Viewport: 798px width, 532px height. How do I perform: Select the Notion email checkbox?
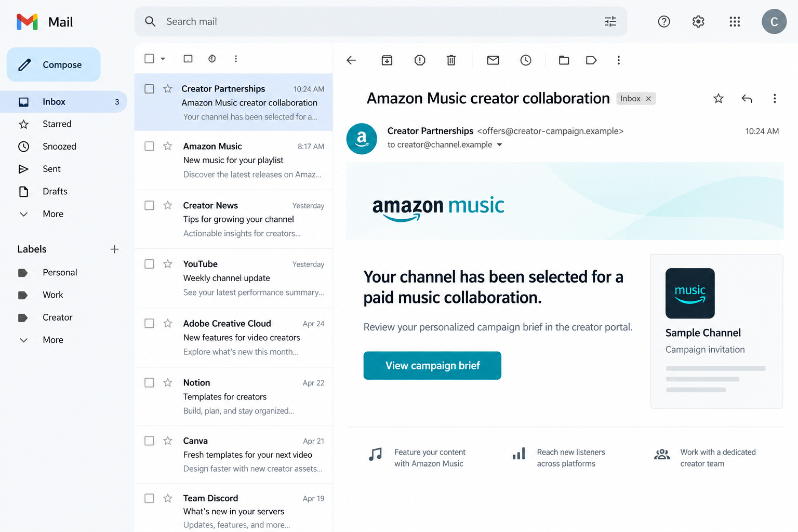(149, 382)
